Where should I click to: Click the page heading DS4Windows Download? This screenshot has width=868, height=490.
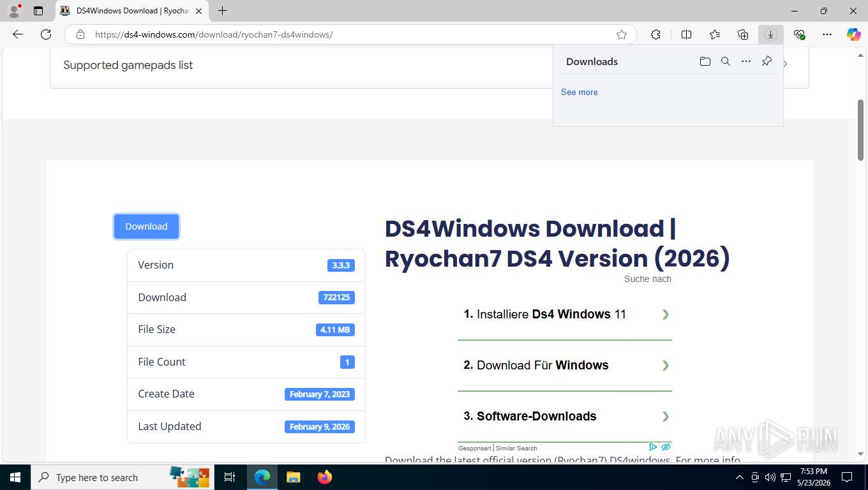(x=557, y=243)
